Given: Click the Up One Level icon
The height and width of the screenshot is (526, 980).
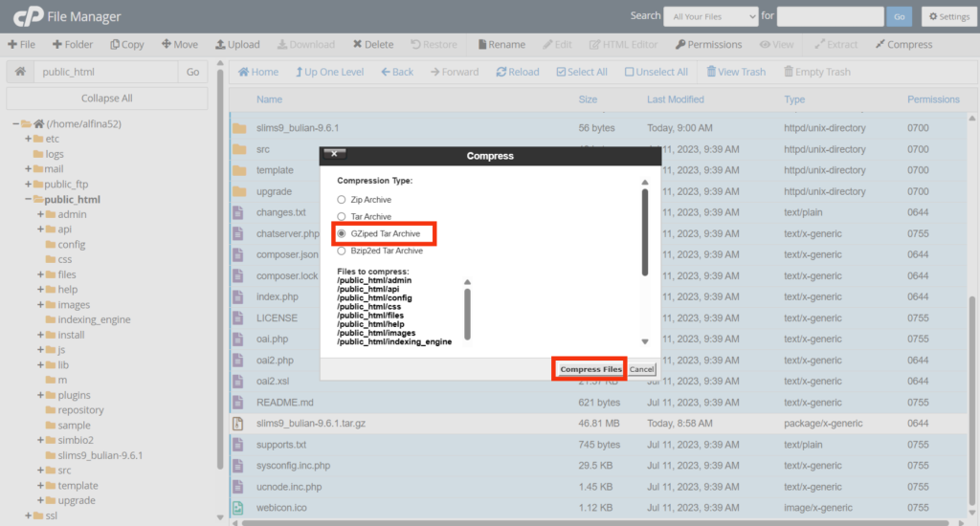Looking at the screenshot, I should [x=299, y=72].
